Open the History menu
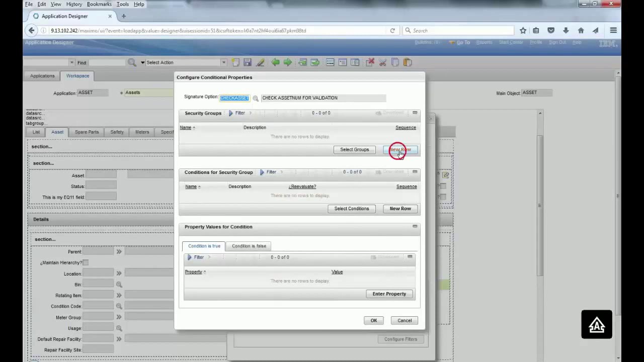Viewport: 644px width, 362px height. click(x=74, y=4)
